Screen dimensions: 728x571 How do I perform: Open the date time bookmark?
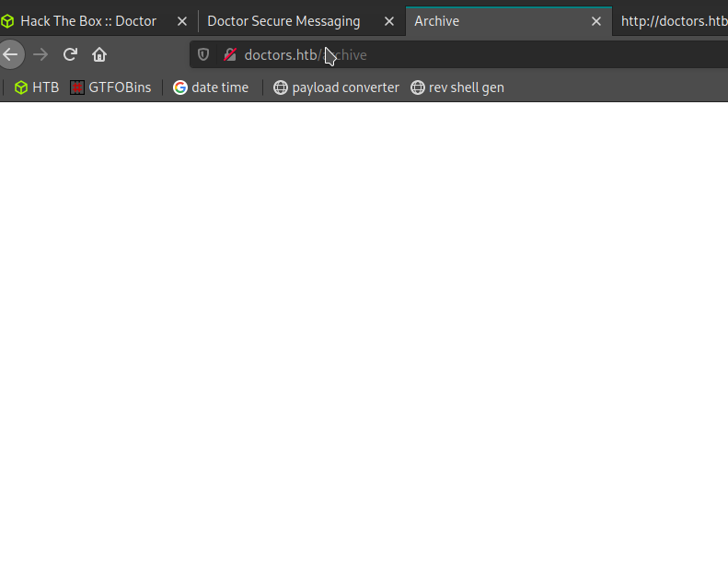(x=211, y=87)
